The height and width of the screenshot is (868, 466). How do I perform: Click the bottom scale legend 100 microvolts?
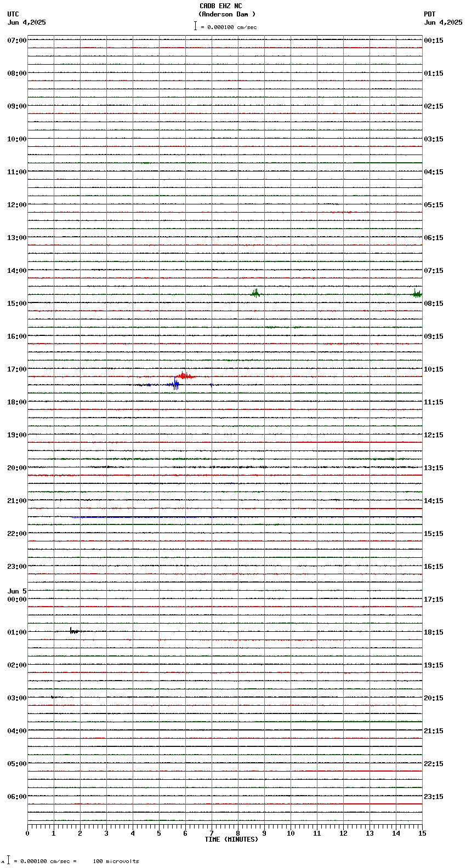(x=116, y=861)
